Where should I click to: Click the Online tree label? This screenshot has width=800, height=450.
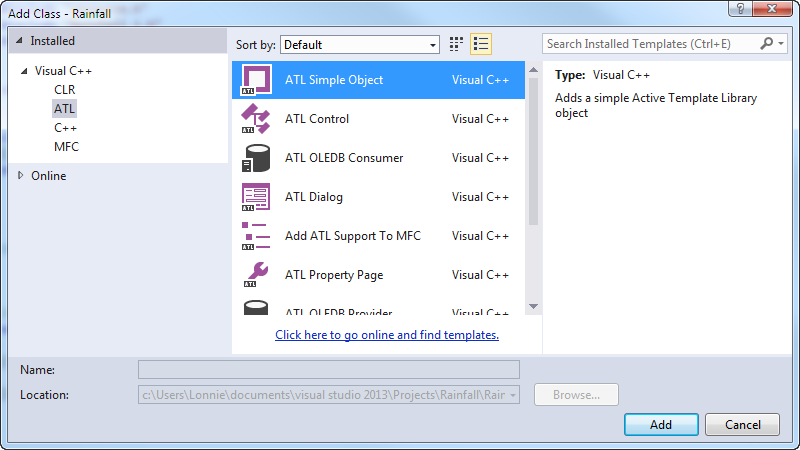coord(48,176)
